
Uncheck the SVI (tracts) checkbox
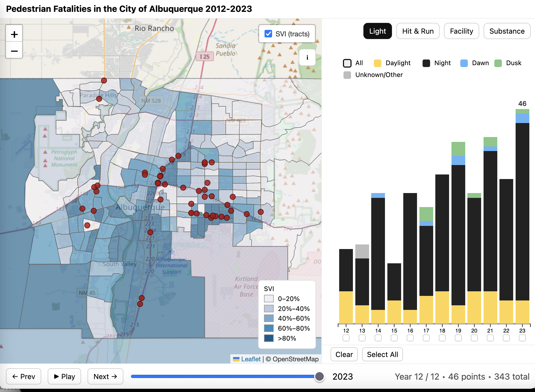tap(268, 34)
